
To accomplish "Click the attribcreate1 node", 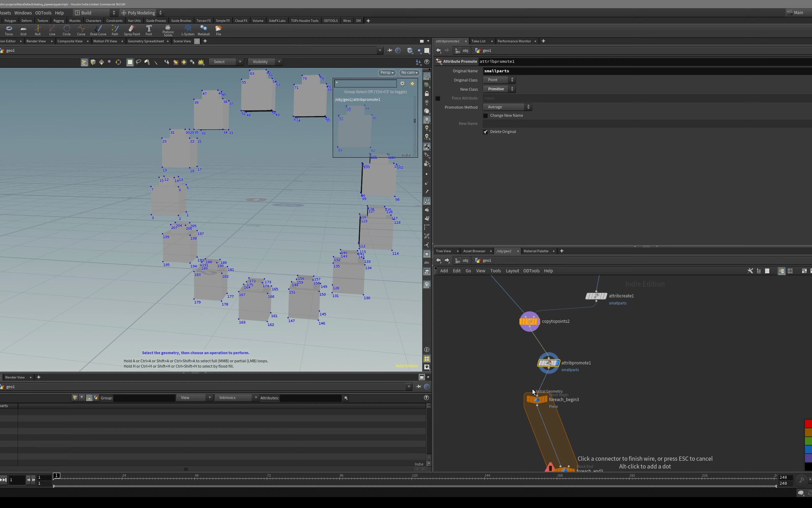I will (x=596, y=296).
